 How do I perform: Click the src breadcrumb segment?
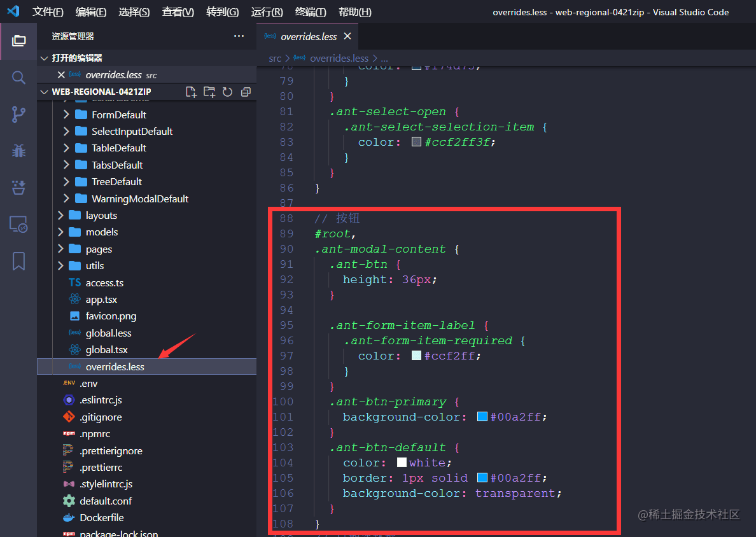coord(275,58)
